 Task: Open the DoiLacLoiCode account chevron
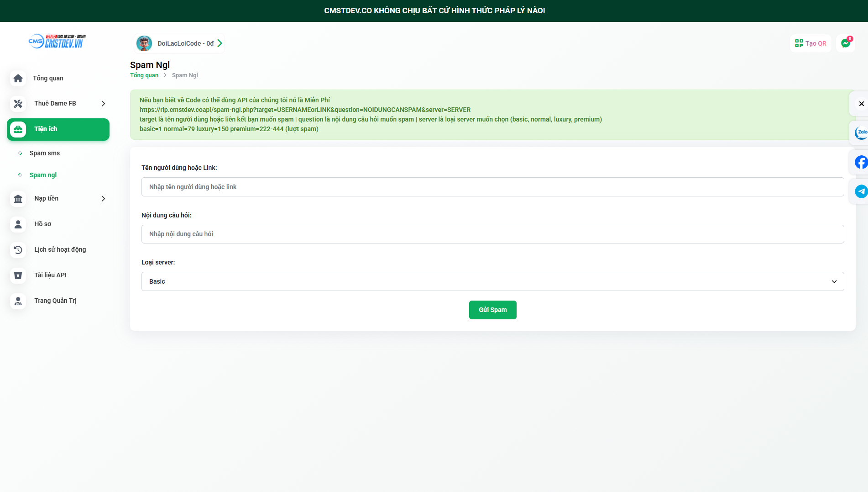pyautogui.click(x=220, y=43)
